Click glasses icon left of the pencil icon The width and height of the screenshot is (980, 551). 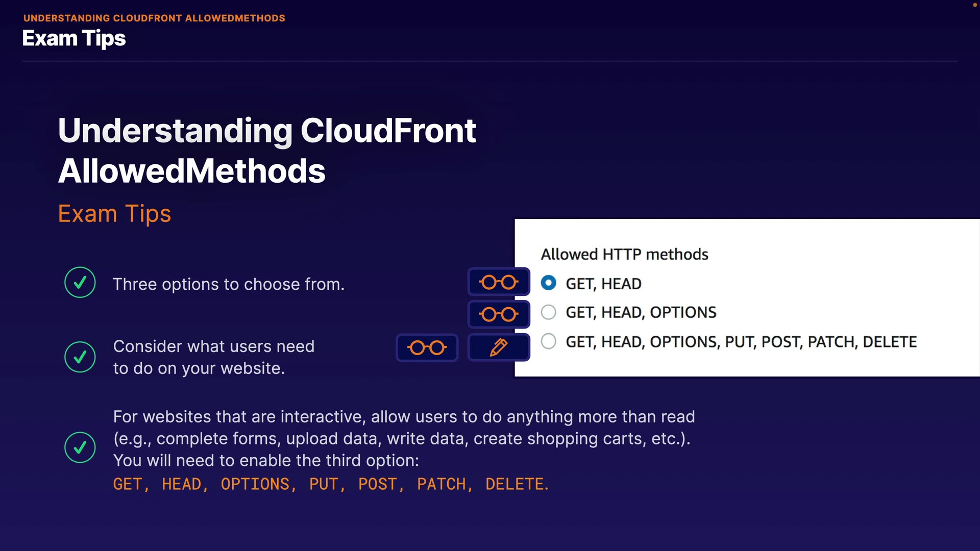[427, 348]
